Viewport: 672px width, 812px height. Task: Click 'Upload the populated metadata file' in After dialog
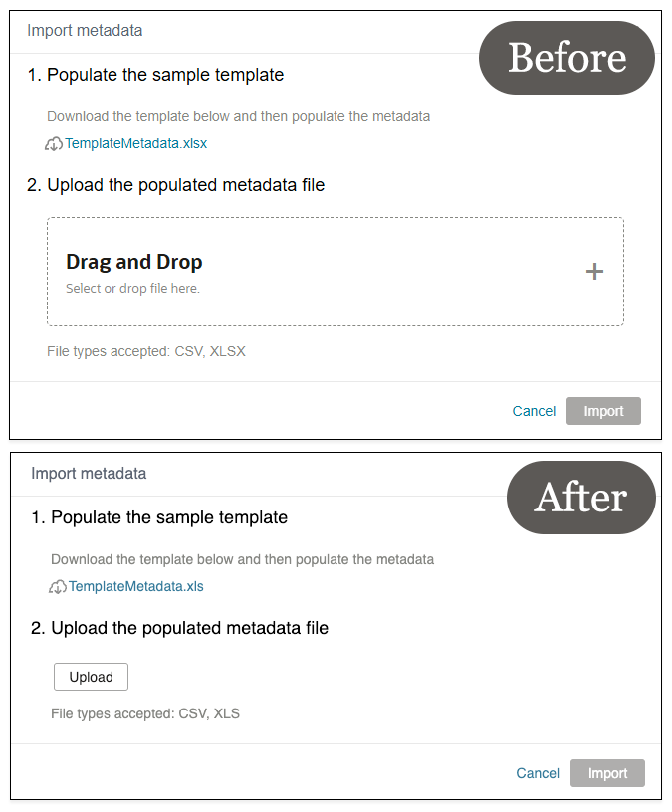pyautogui.click(x=189, y=628)
